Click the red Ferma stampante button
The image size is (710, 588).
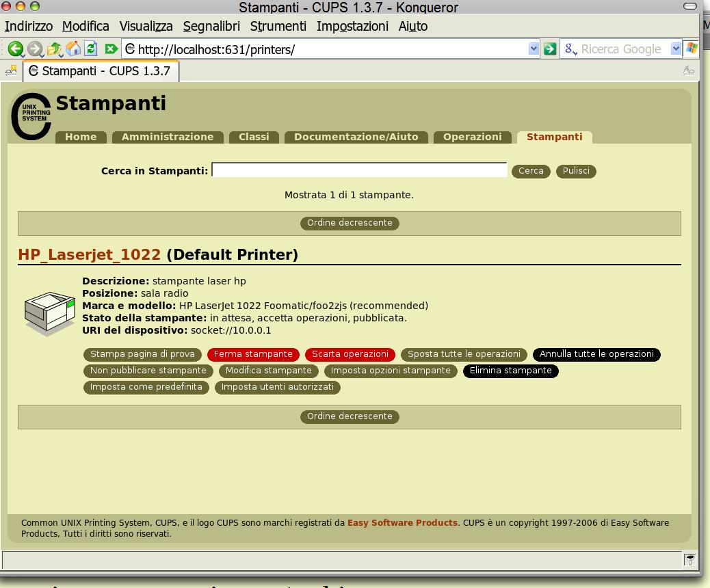click(x=253, y=354)
